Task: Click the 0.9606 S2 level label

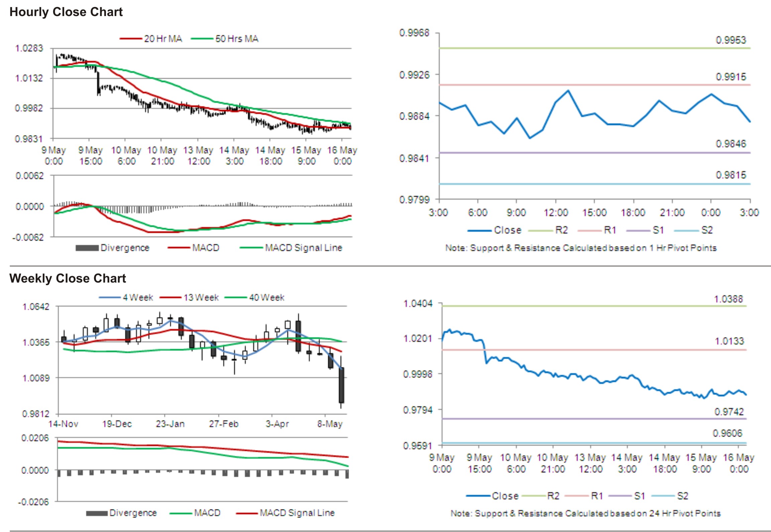Action: pyautogui.click(x=728, y=433)
